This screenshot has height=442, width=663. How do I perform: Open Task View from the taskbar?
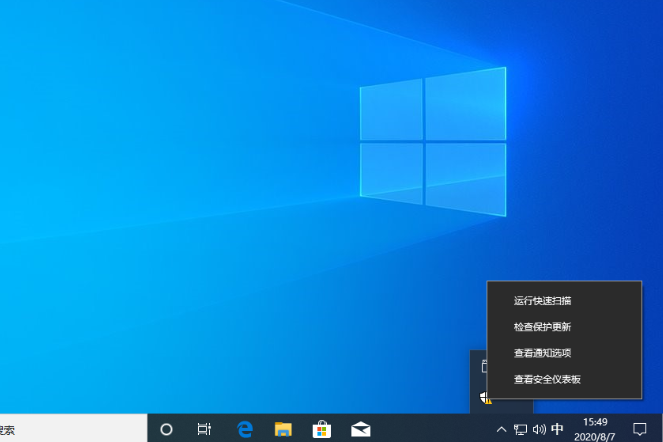(204, 429)
